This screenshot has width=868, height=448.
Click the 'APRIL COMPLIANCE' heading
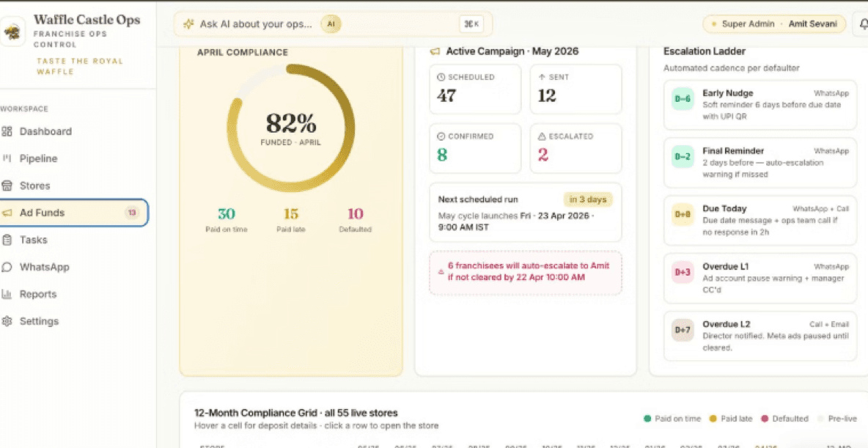tap(243, 53)
